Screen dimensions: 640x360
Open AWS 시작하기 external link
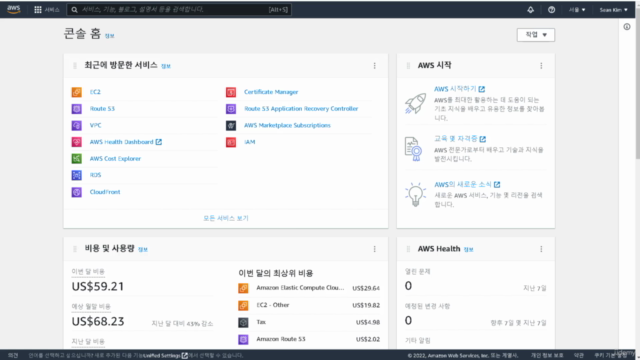[460, 89]
